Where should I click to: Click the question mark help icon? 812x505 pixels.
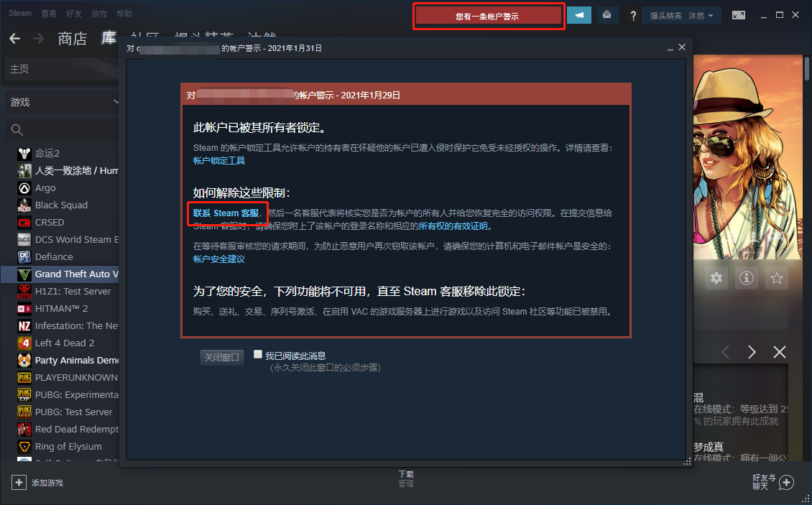[633, 16]
